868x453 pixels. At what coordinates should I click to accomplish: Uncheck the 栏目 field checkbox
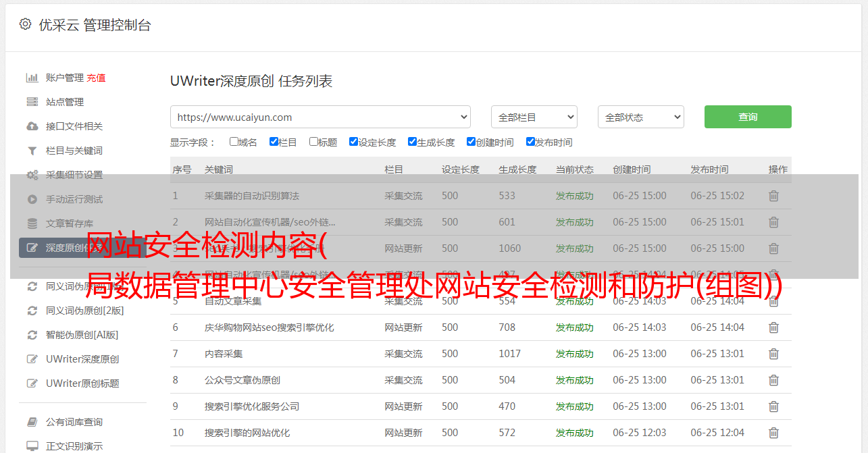click(274, 142)
